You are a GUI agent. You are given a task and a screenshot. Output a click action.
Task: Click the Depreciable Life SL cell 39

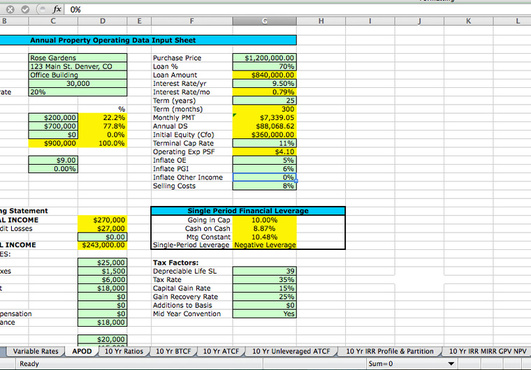point(264,271)
